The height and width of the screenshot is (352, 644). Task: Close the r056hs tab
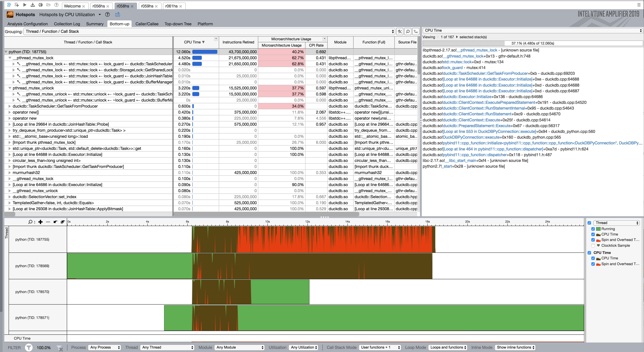pos(108,6)
